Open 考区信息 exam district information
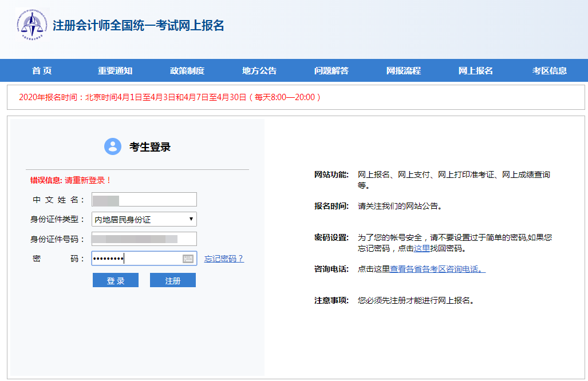The height and width of the screenshot is (381, 588). click(548, 70)
